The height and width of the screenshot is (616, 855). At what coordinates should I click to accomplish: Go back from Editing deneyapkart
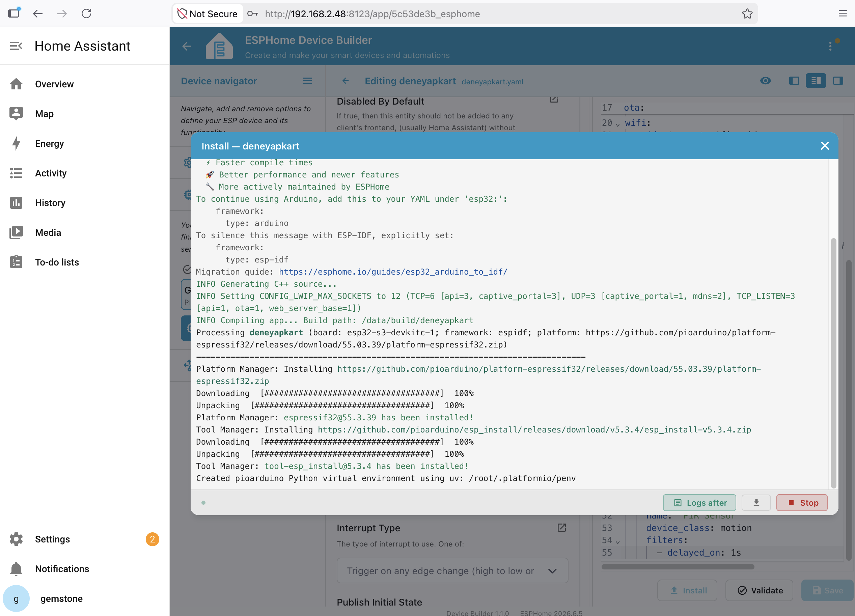pyautogui.click(x=345, y=81)
